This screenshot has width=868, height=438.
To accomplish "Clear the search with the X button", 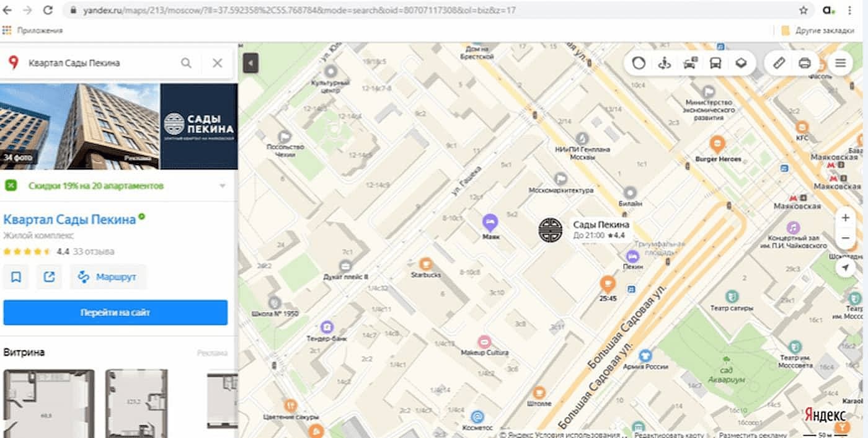I will [217, 63].
